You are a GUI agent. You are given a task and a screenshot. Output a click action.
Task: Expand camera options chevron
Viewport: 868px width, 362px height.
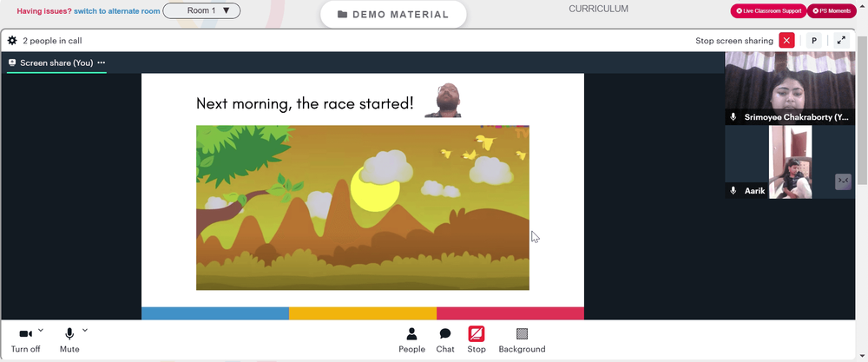41,331
